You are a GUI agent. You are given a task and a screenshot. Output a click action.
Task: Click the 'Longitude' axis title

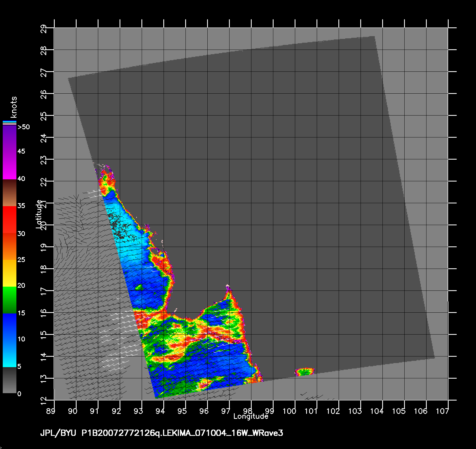point(251,416)
